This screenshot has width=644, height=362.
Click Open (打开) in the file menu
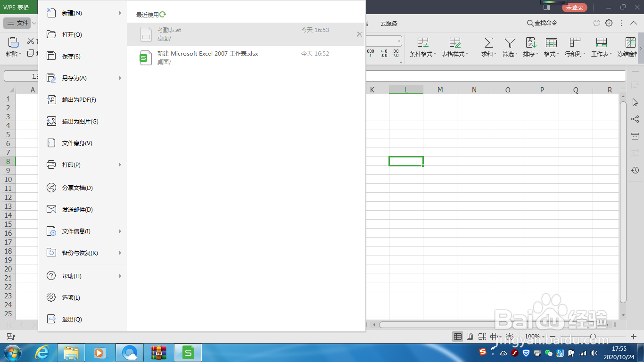[x=82, y=35]
